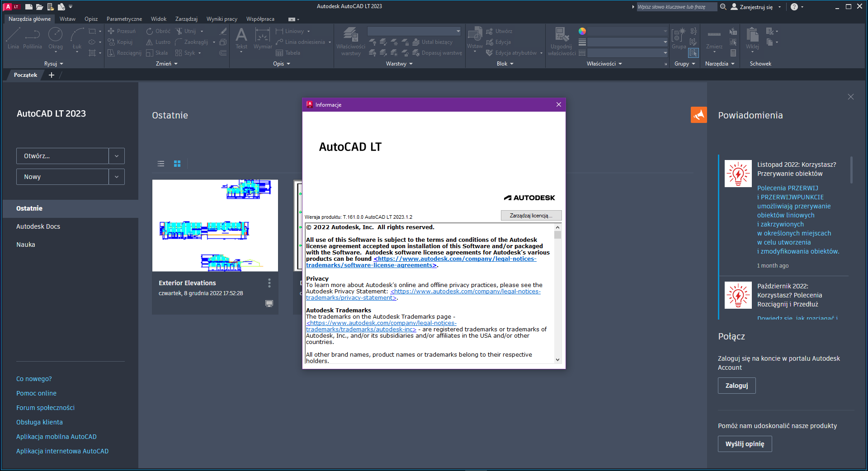Select Autodesk Docs in sidebar
Image resolution: width=868 pixels, height=471 pixels.
38,226
